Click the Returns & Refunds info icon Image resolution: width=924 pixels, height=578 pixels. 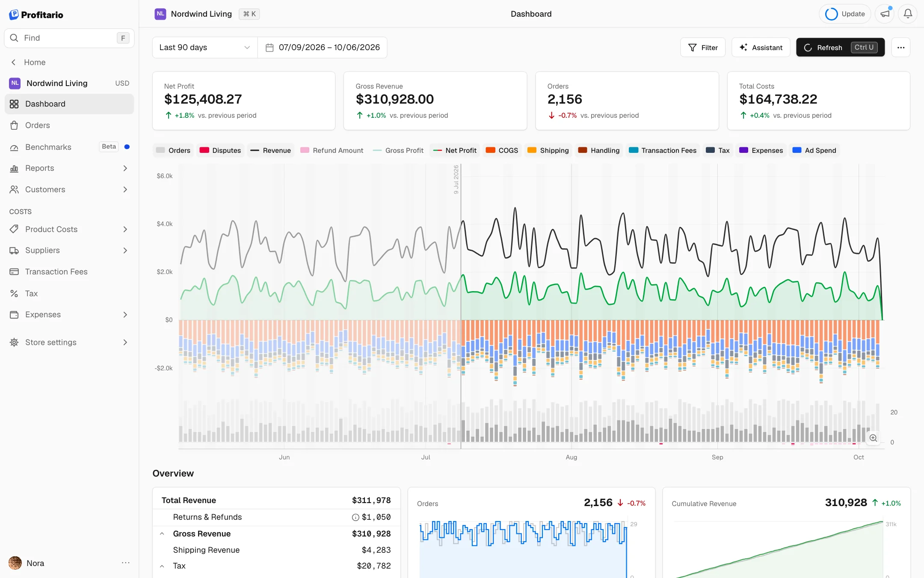(355, 517)
